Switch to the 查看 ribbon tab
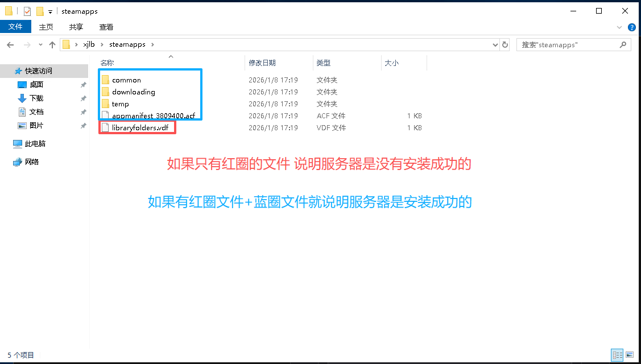Viewport: 641px width, 364px height. (x=106, y=27)
